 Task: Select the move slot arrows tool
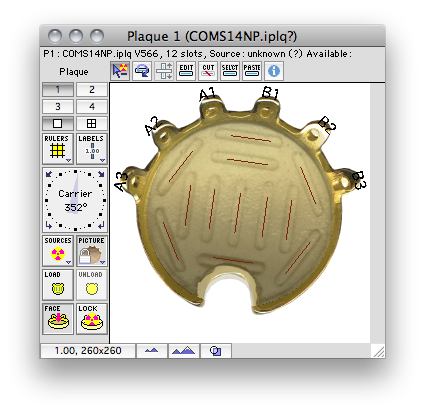(164, 71)
